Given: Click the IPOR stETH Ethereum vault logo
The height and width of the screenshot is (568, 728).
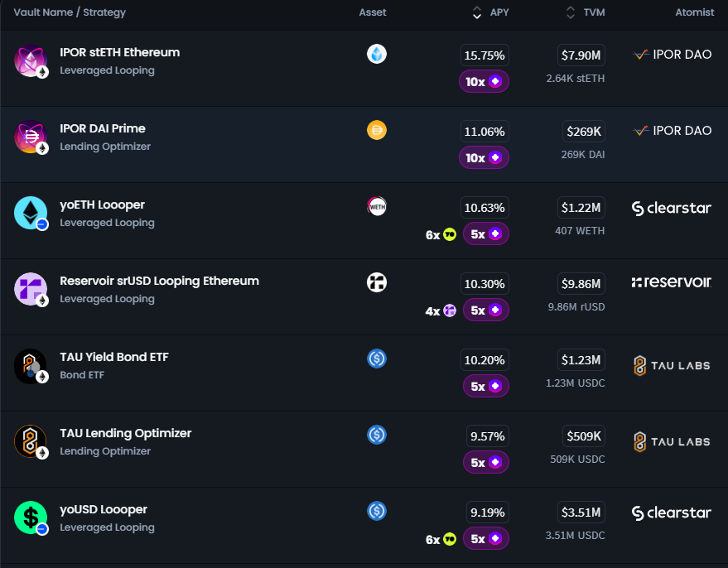Looking at the screenshot, I should (x=31, y=60).
